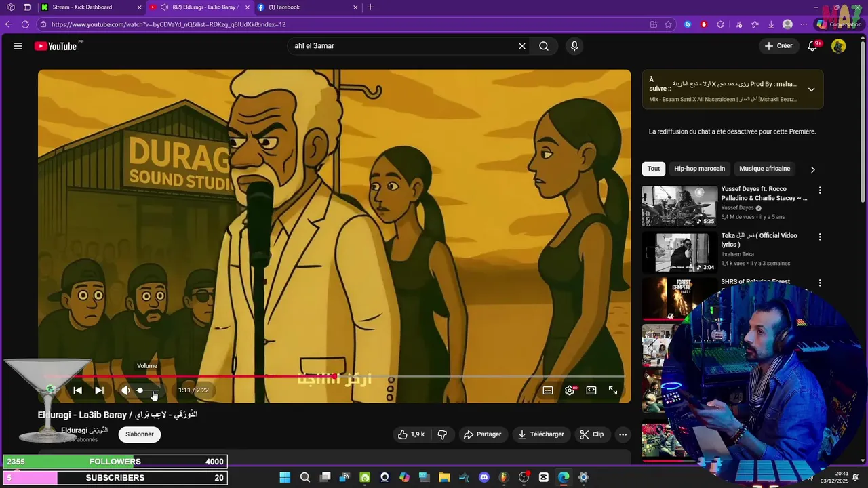Open File Explorer from the taskbar

[x=444, y=478]
